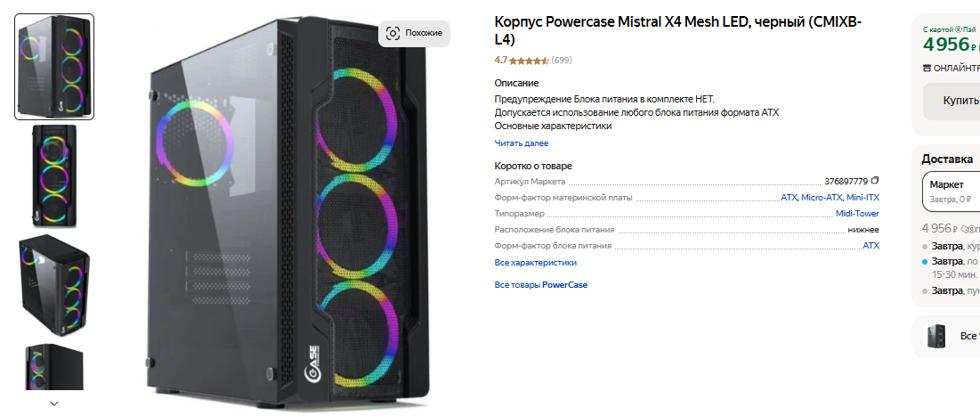Select the second front-view thumbnail

click(x=54, y=175)
